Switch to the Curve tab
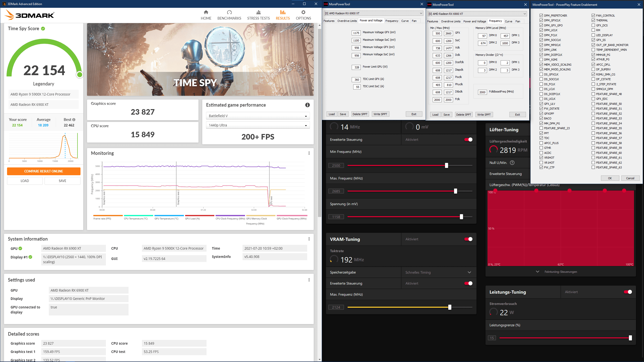 tap(405, 21)
